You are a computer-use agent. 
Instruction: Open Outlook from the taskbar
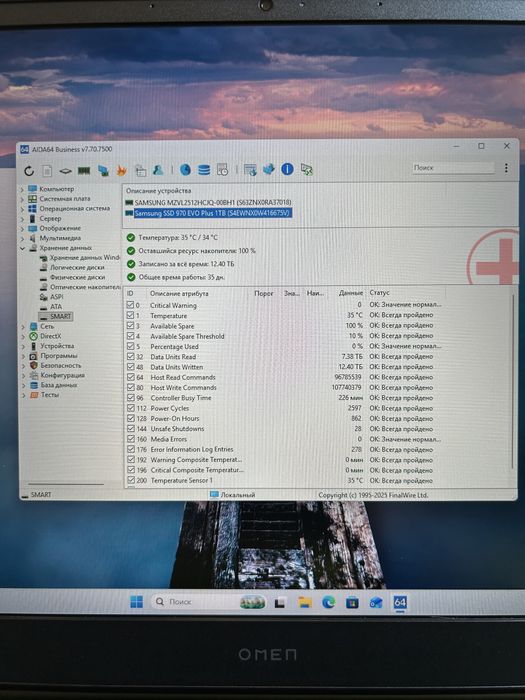pyautogui.click(x=376, y=603)
